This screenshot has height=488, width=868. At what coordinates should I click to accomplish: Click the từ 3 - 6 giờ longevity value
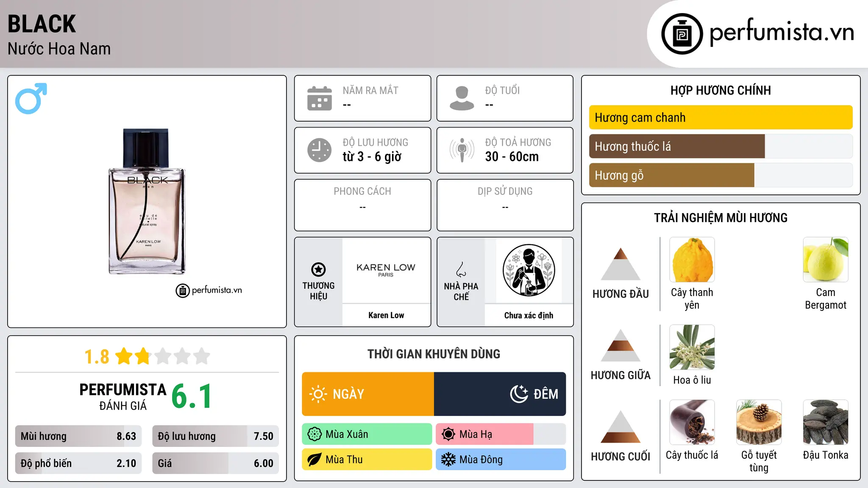pos(372,157)
